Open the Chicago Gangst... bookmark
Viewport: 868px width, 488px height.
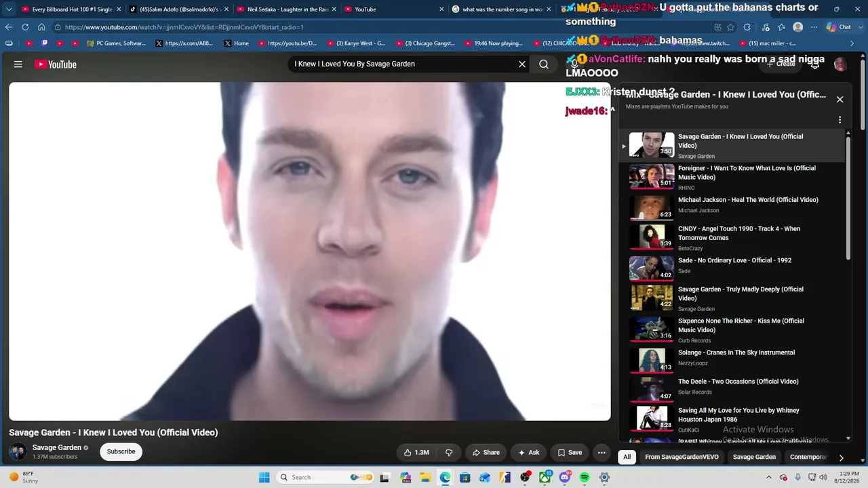[x=425, y=43]
